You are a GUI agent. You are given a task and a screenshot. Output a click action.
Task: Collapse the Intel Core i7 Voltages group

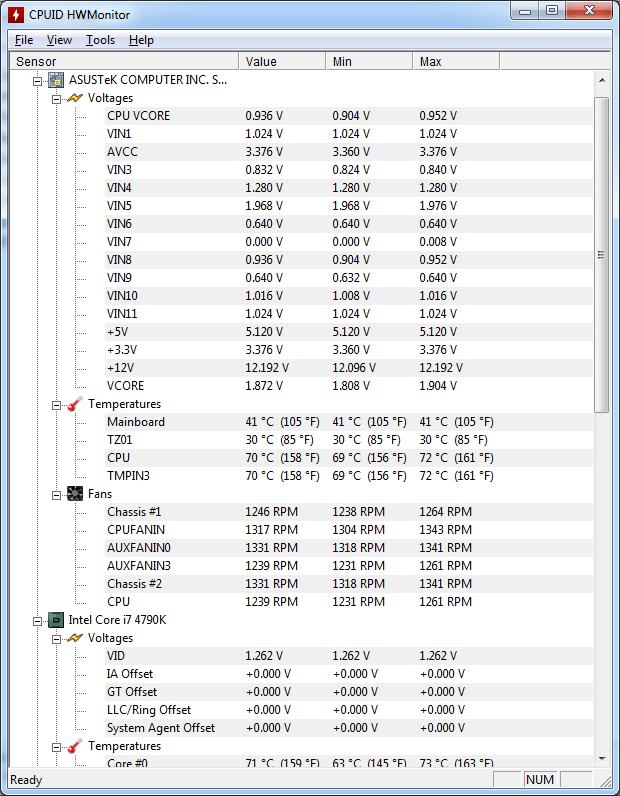coord(56,639)
